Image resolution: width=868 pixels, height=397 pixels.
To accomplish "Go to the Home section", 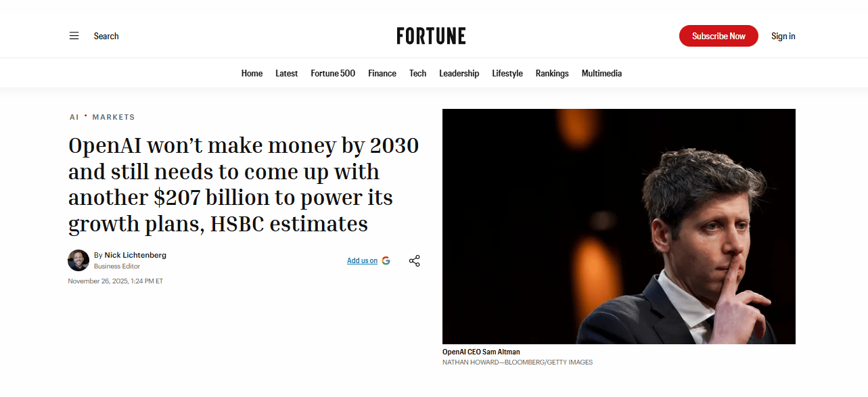I will tap(252, 73).
